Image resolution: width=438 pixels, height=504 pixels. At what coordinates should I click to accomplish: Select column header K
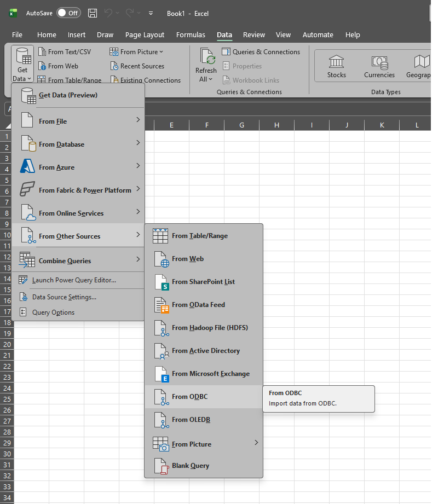382,125
